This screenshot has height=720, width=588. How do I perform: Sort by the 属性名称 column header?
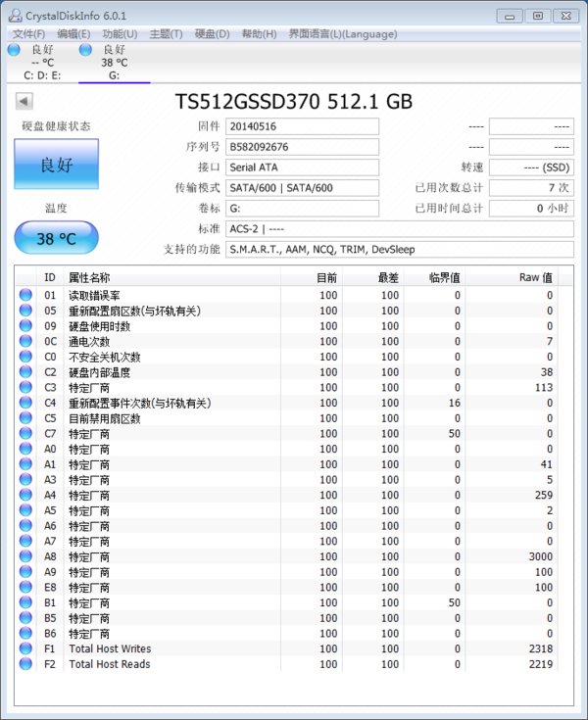pos(171,277)
